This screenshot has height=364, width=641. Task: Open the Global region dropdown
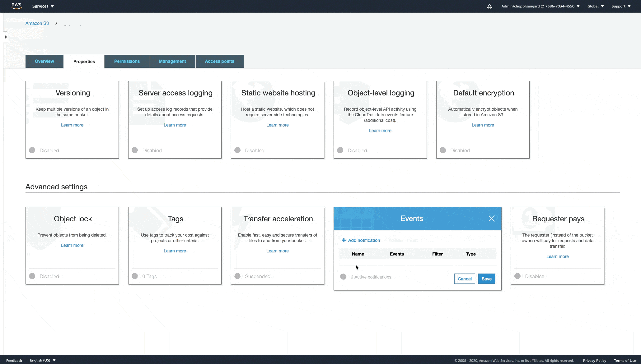pyautogui.click(x=595, y=6)
